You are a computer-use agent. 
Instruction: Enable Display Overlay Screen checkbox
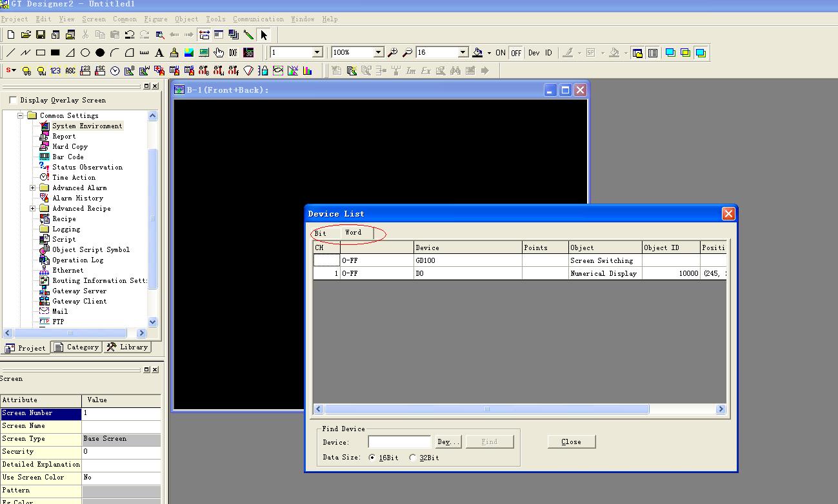click(x=13, y=100)
